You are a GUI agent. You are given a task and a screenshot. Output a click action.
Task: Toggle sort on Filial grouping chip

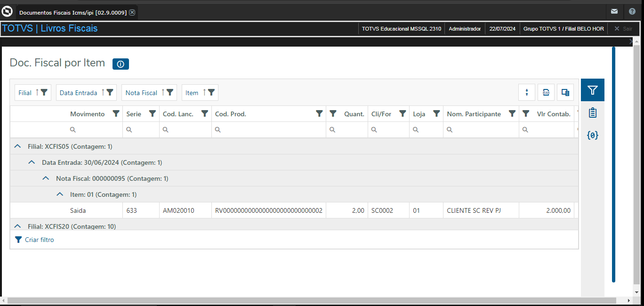point(37,92)
